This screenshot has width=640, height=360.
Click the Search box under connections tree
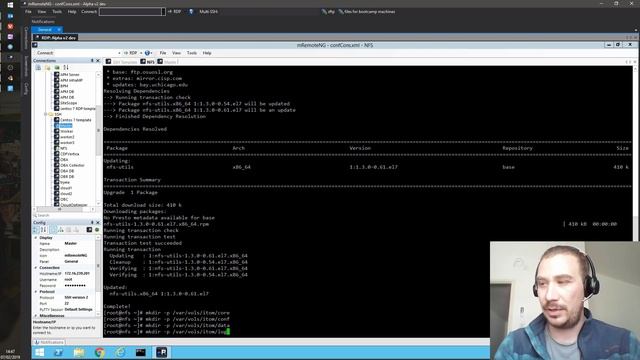[66, 216]
